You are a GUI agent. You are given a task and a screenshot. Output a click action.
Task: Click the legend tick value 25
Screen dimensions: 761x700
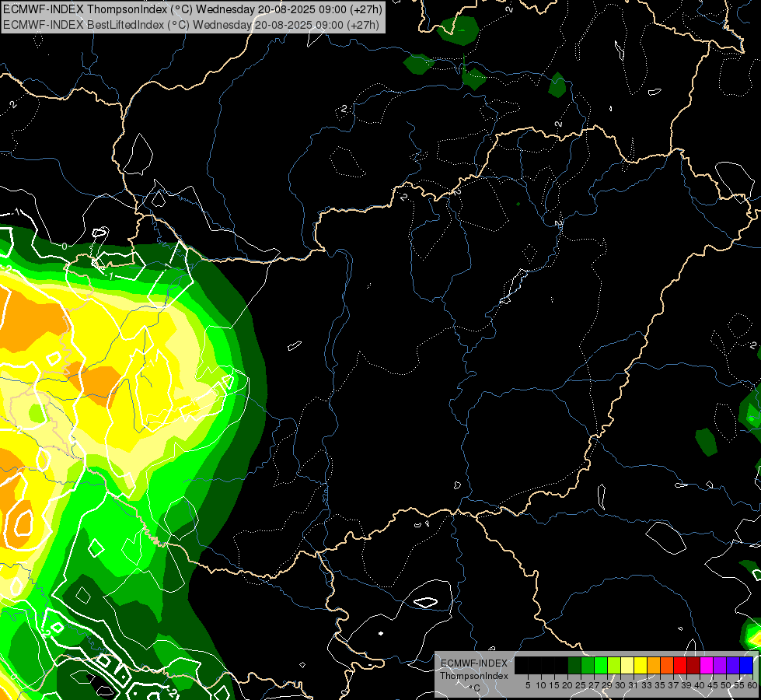[581, 685]
